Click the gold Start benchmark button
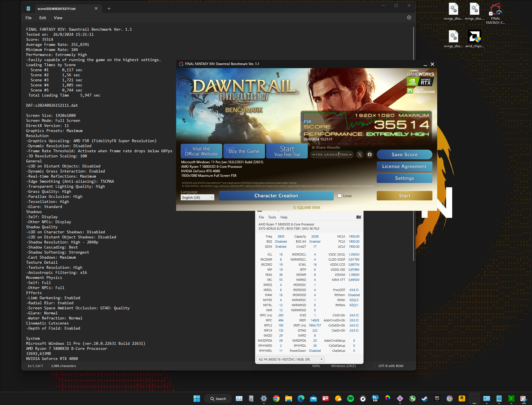Screen dimensions: 532x405 404,196
